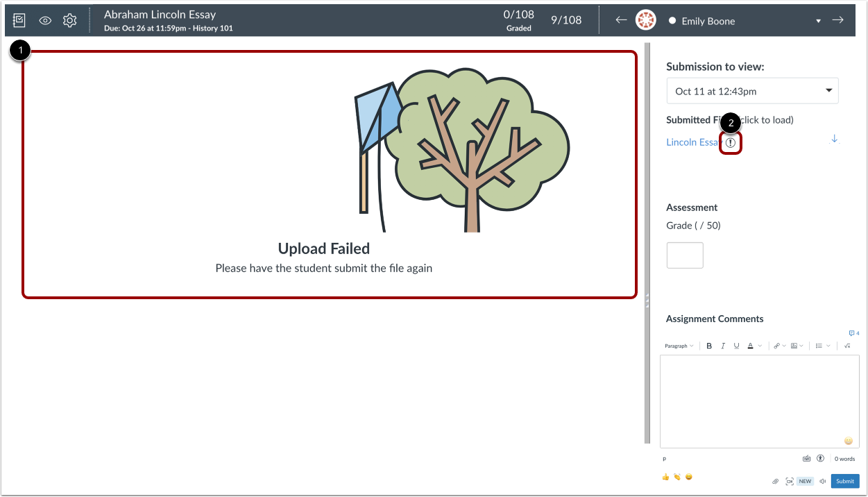Open SpeedGrader settings gear

(x=69, y=21)
